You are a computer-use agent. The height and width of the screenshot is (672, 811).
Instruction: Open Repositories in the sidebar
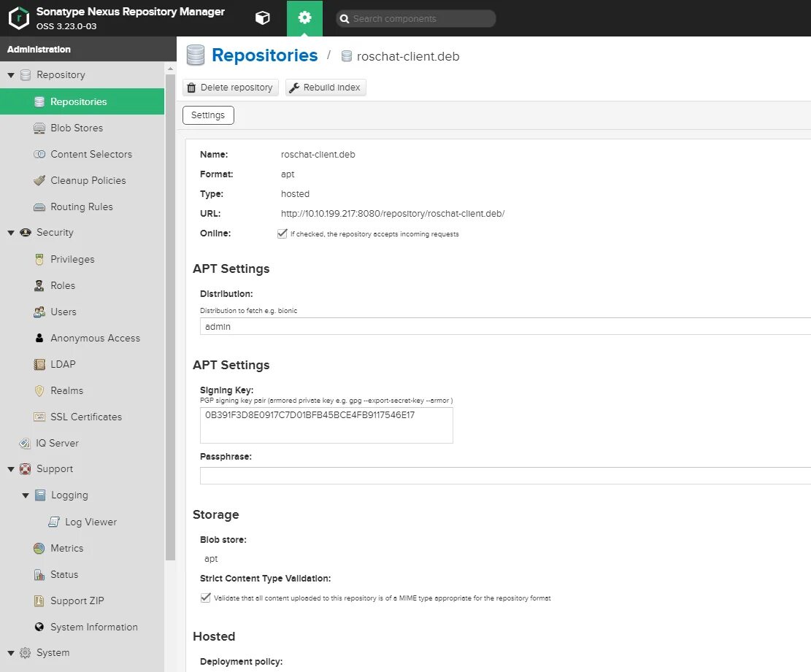click(82, 102)
